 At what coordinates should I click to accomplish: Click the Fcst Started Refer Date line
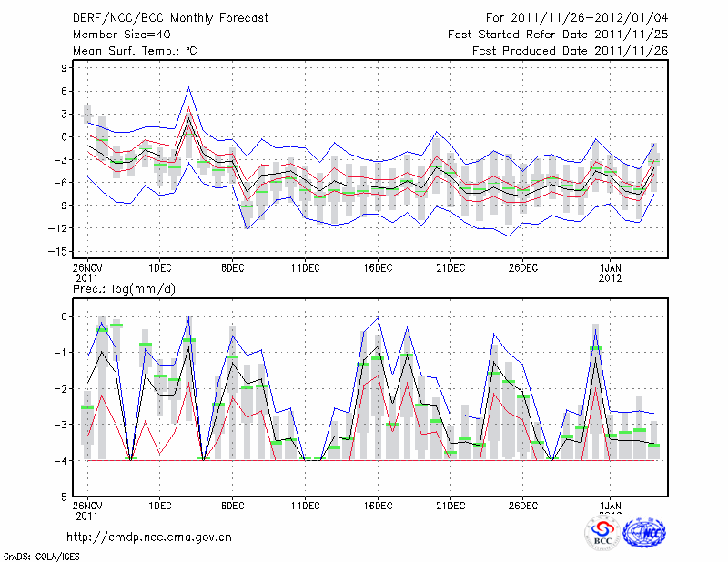click(x=558, y=35)
